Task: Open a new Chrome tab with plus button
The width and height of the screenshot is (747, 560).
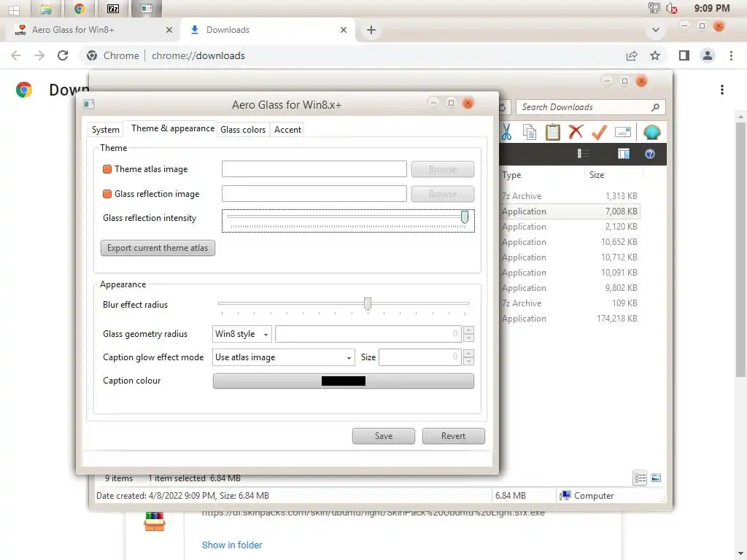Action: point(371,30)
